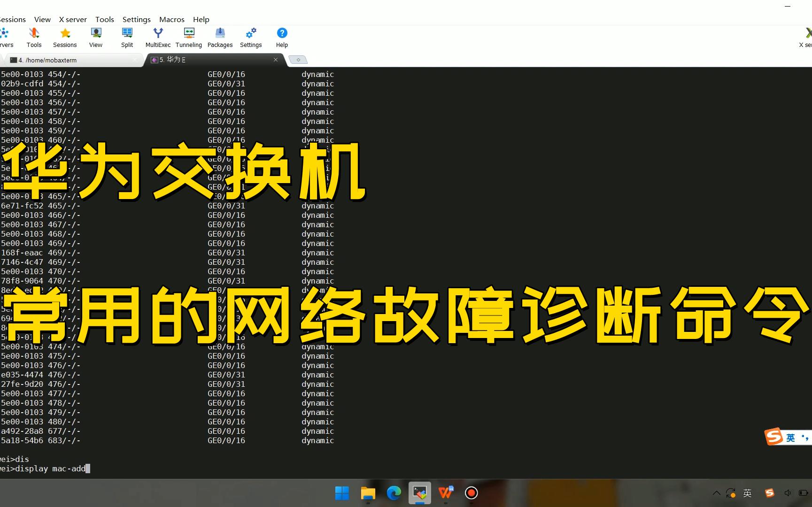Open the Packages manager icon
This screenshot has width=812, height=507.
220,38
